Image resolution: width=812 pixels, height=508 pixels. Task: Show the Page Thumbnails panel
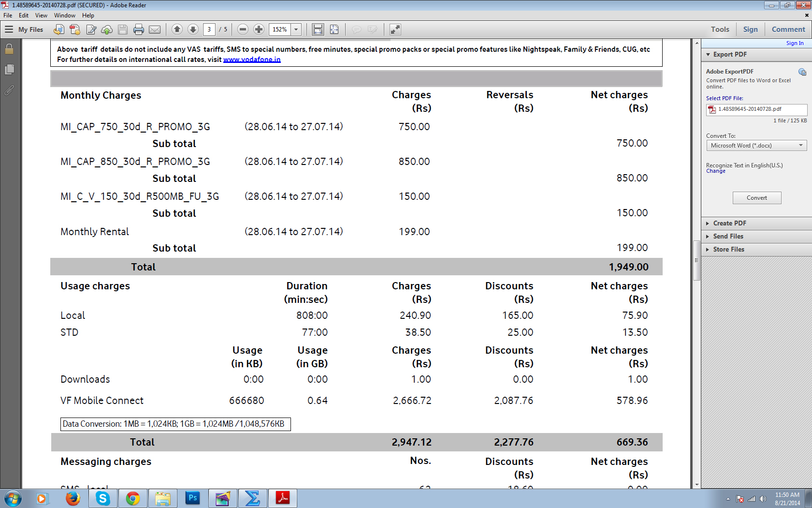(9, 70)
